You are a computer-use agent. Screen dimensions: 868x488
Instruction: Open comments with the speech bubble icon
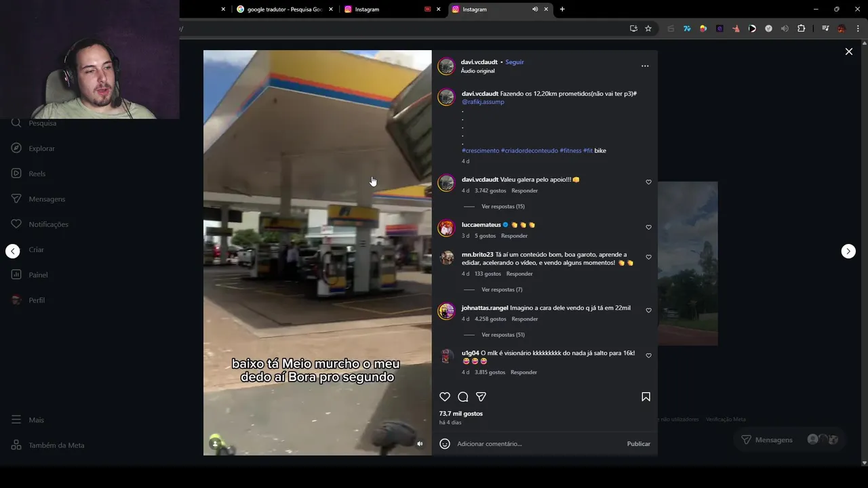pos(463,396)
